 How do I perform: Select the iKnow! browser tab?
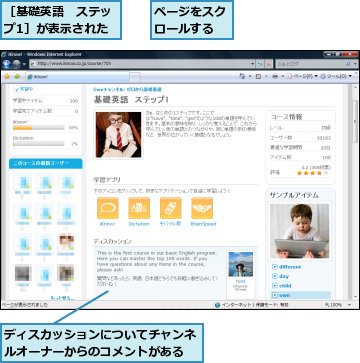tap(78, 77)
